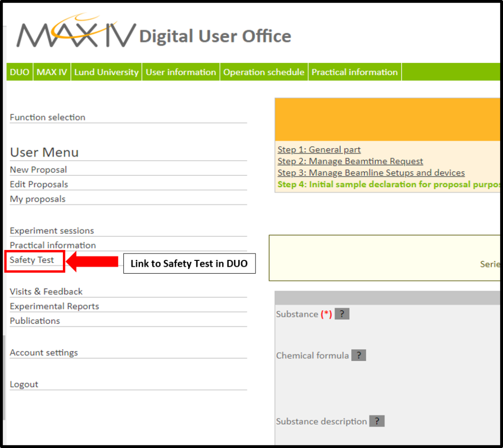
Task: View the Operation schedule
Action: [264, 72]
